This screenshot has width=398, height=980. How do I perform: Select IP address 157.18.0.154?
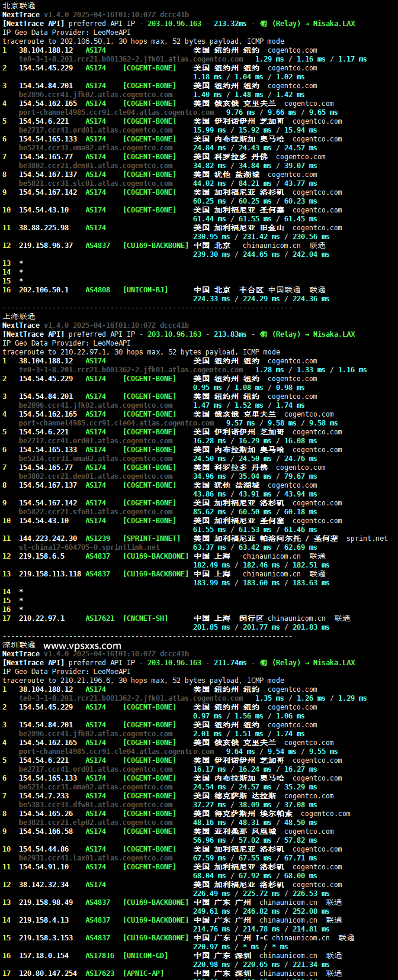click(x=44, y=956)
